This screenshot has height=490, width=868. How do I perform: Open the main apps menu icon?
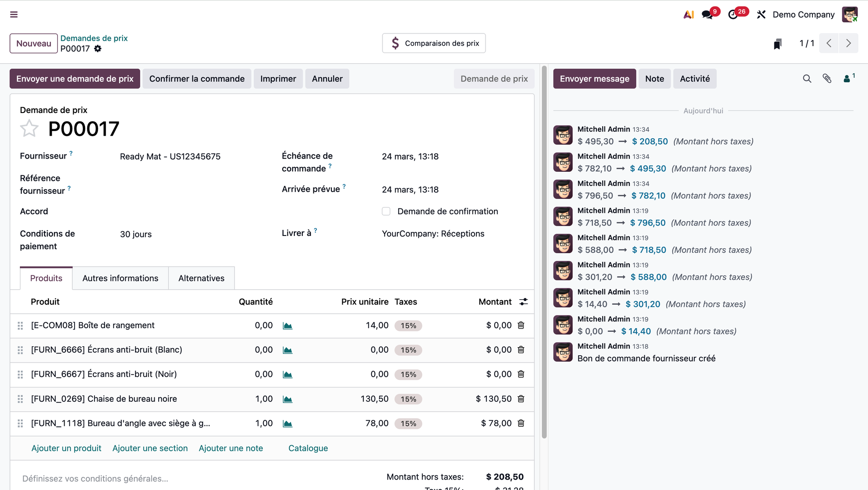point(14,14)
